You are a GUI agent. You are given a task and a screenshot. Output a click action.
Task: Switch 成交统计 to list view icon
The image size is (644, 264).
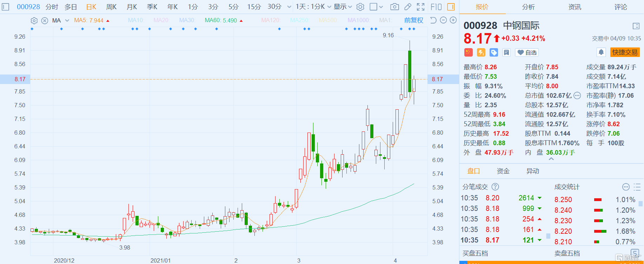(637, 187)
